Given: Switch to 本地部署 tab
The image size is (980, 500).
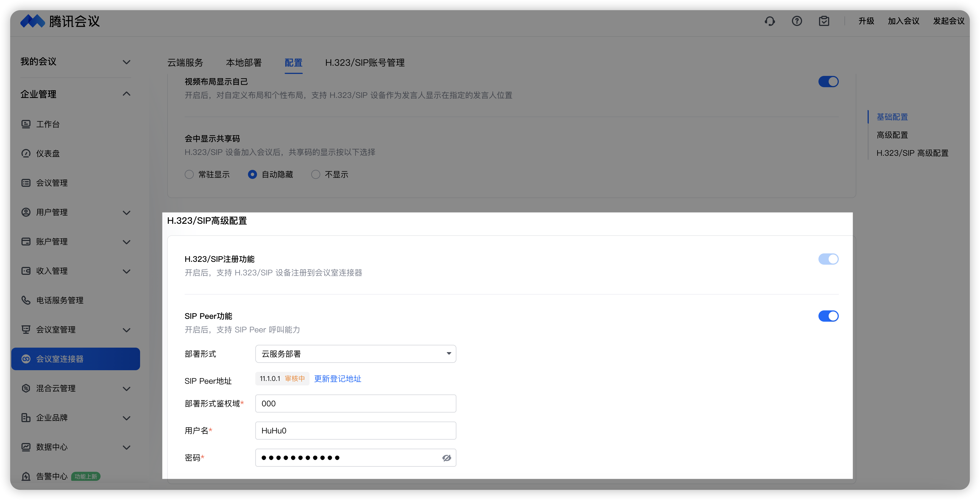Looking at the screenshot, I should click(x=244, y=63).
